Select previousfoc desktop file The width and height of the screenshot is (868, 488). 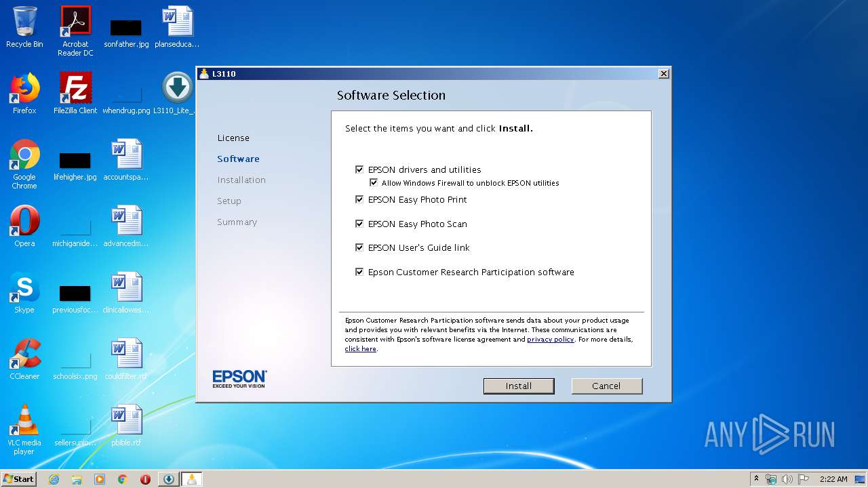point(75,298)
